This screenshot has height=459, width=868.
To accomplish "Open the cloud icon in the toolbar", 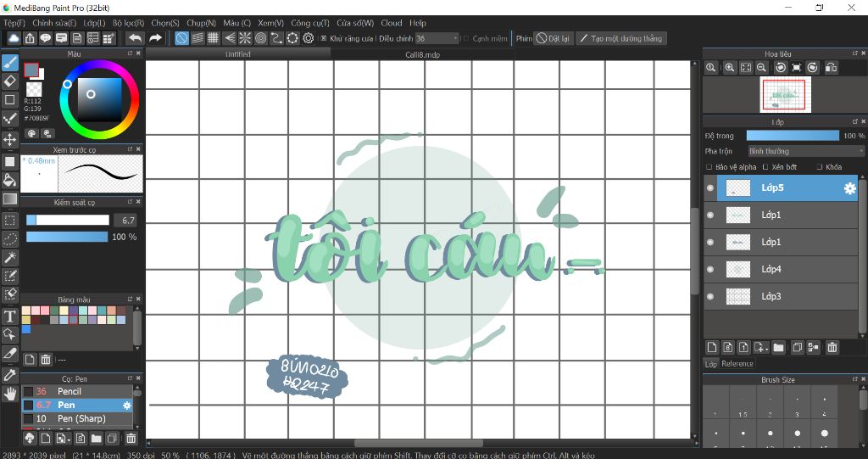I will 14,38.
